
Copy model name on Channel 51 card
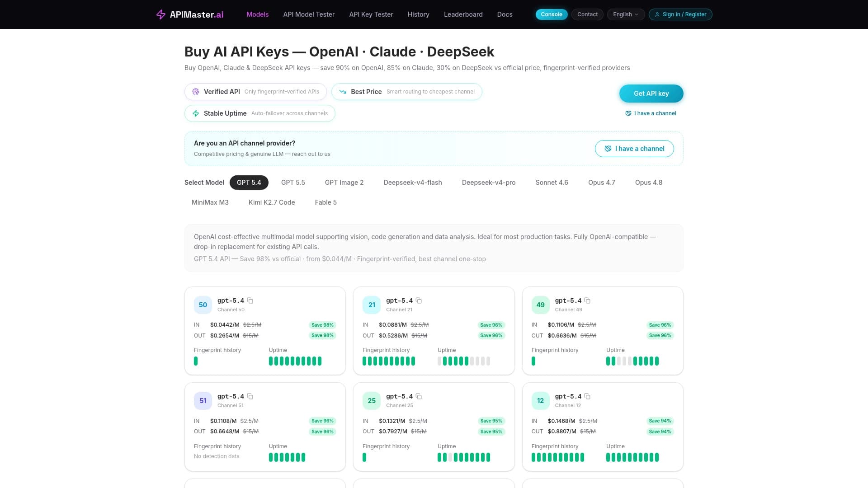250,396
